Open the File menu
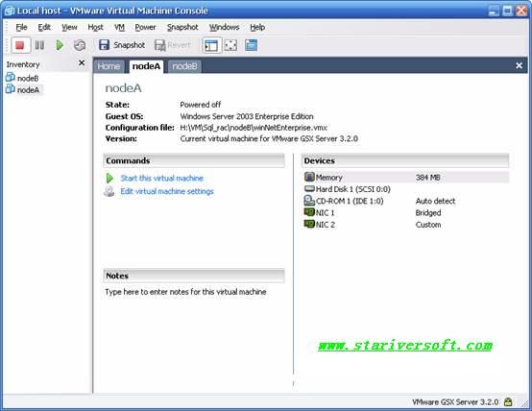Viewport: 532px width, 411px height. pos(21,27)
